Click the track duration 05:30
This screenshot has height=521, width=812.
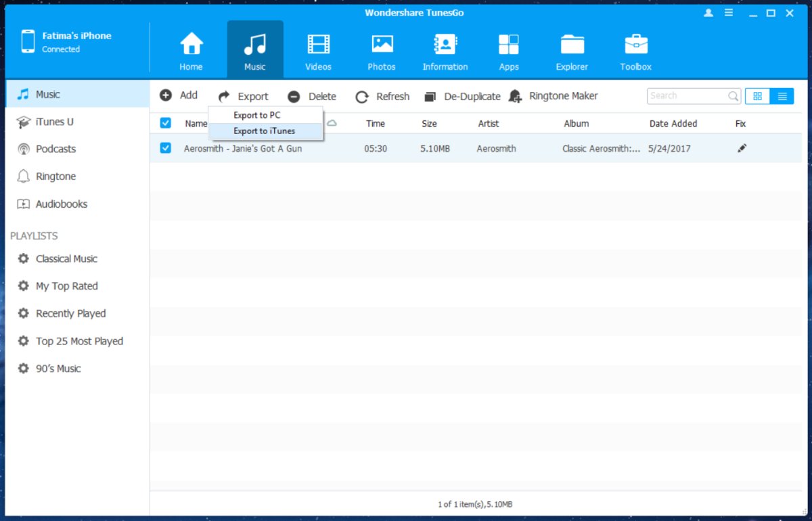[x=376, y=148]
